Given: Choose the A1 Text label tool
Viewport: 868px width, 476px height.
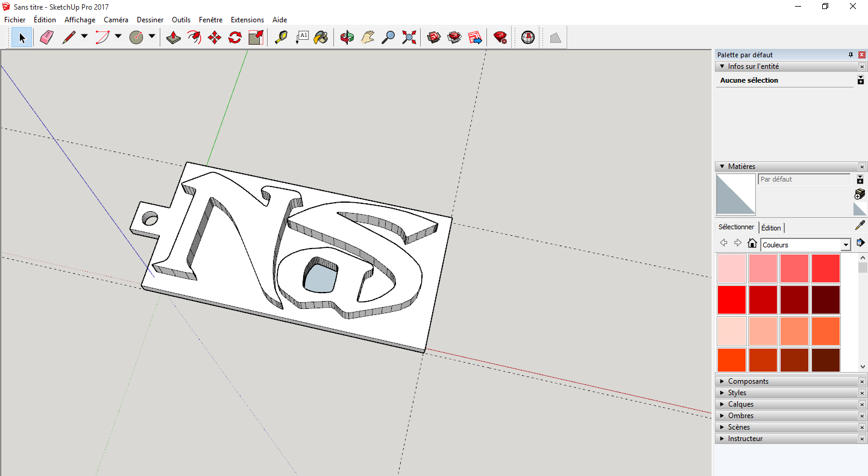Looking at the screenshot, I should click(x=301, y=37).
